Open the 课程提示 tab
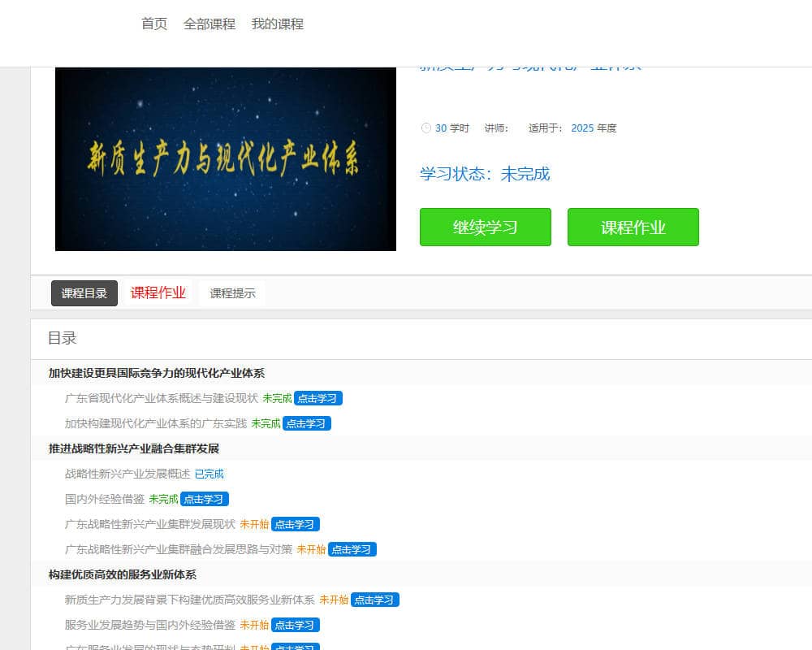This screenshot has height=650, width=812. point(232,293)
